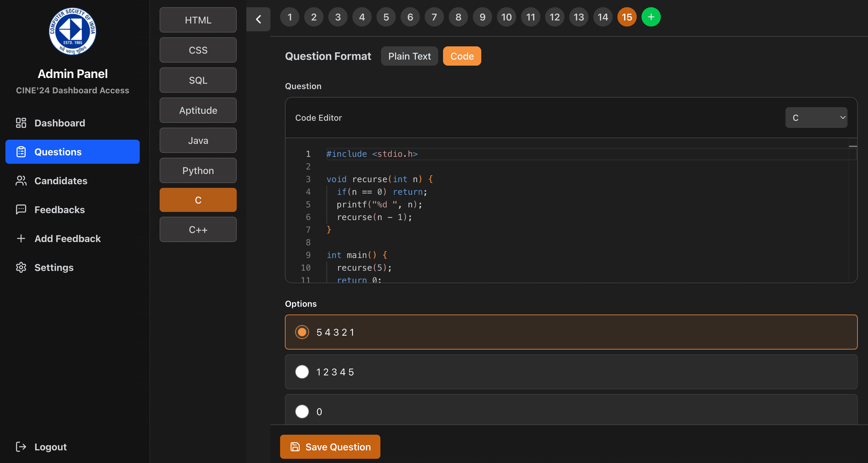
Task: Add a new question with green plus
Action: 651,17
